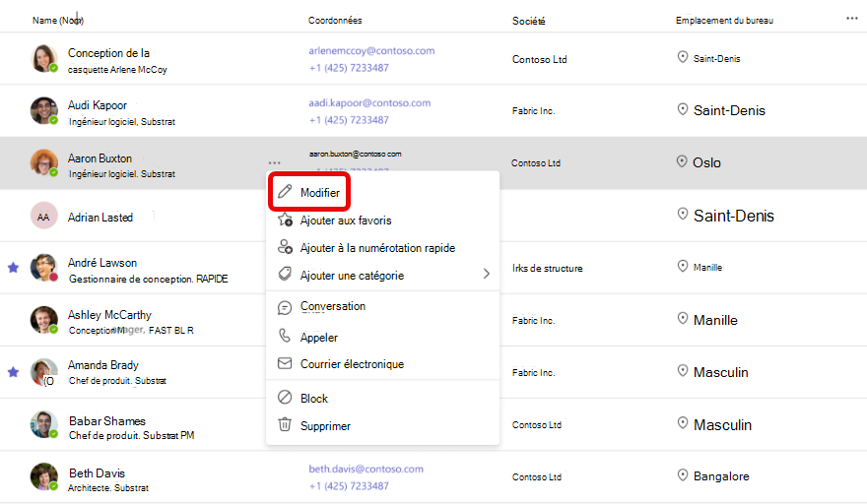Open column options ellipsis in table header
Image resolution: width=867 pixels, height=504 pixels.
click(852, 19)
